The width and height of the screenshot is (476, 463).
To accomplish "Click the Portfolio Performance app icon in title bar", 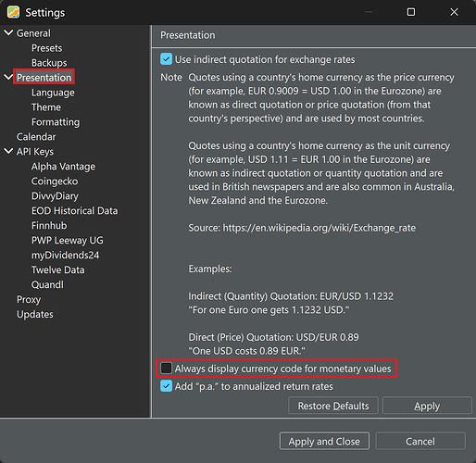I will [x=13, y=12].
